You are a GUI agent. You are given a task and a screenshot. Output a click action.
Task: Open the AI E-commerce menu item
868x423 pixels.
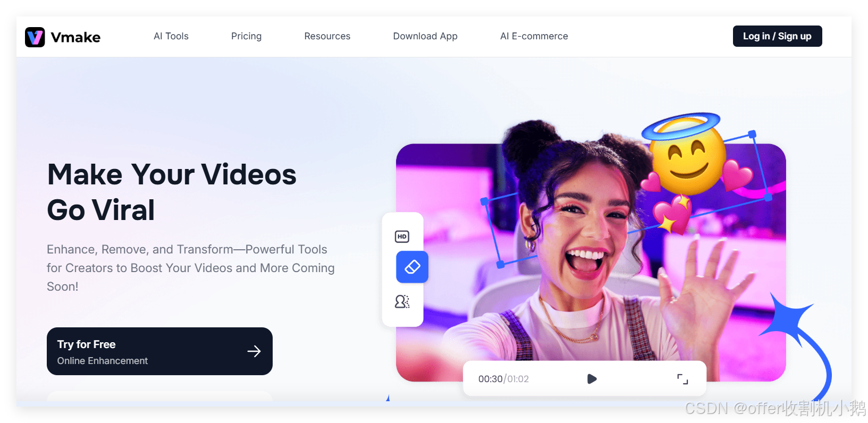coord(534,36)
